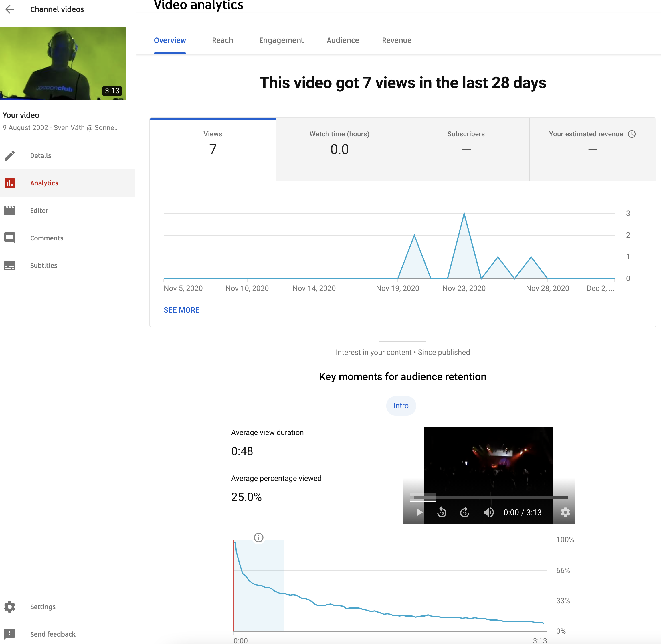The width and height of the screenshot is (661, 644).
Task: Open Settings gear in sidebar
Action: tap(10, 607)
